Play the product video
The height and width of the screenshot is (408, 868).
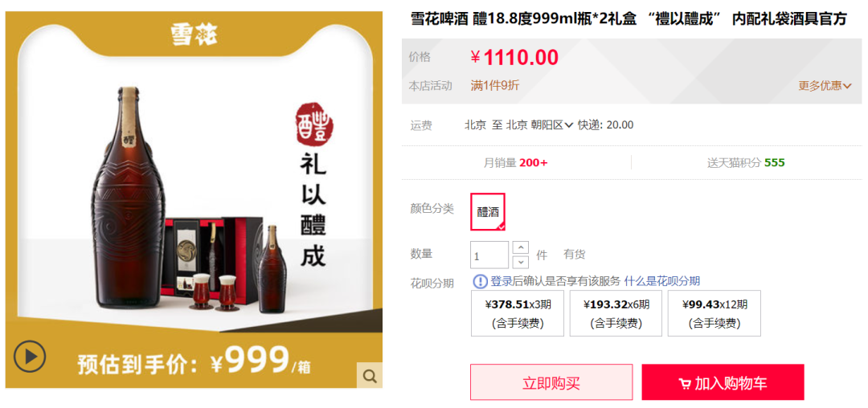[30, 357]
